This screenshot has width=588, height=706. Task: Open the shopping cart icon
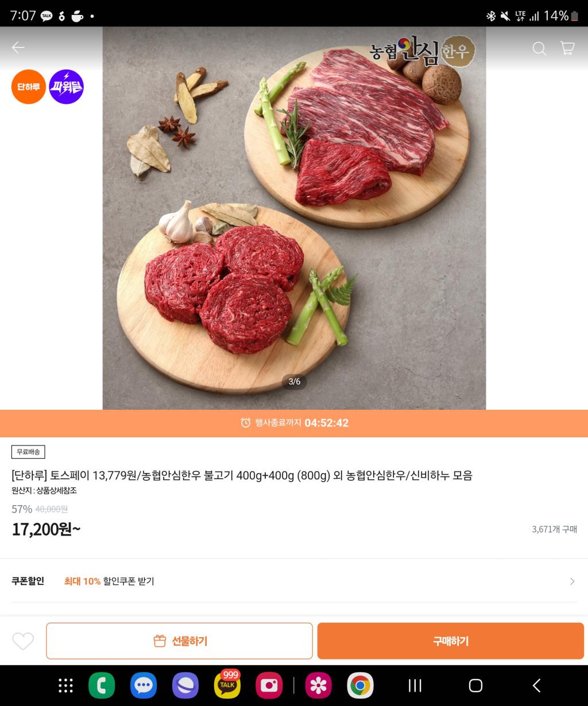[567, 48]
